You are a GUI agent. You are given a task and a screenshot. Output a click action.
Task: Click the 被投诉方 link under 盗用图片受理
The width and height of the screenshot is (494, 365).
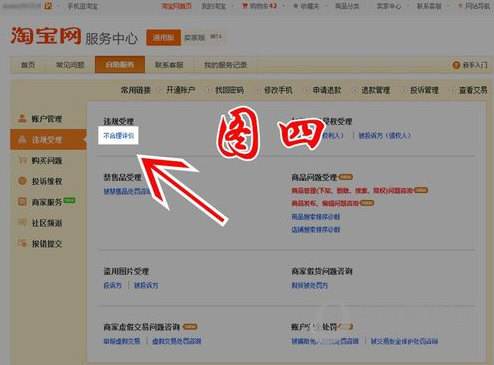(146, 285)
